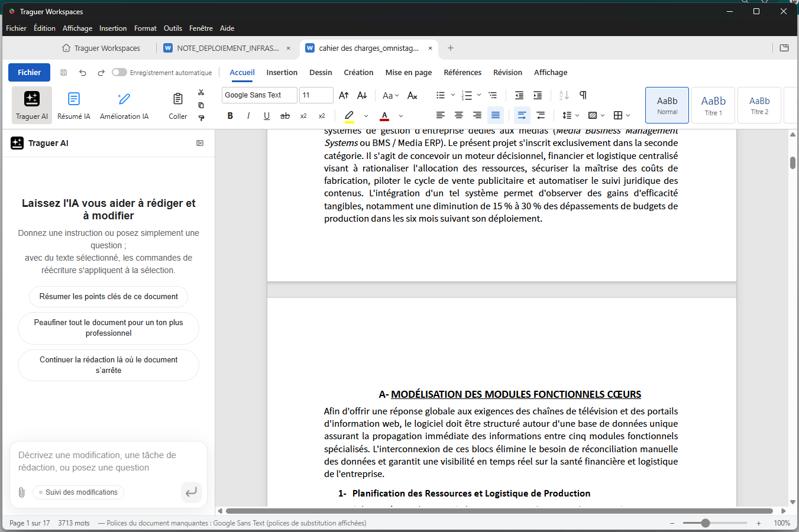Toggle Suivi des modifications chip
This screenshot has width=799, height=532.
(78, 492)
